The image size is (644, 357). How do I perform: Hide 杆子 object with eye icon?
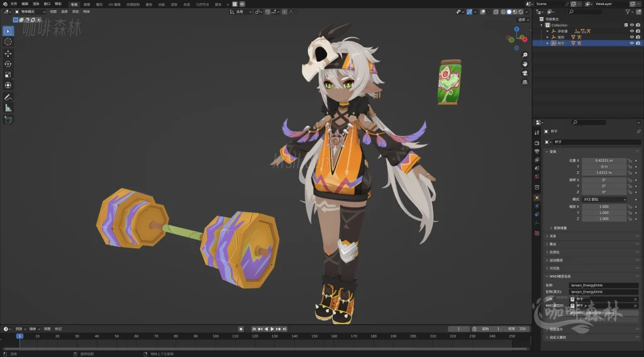coord(631,43)
